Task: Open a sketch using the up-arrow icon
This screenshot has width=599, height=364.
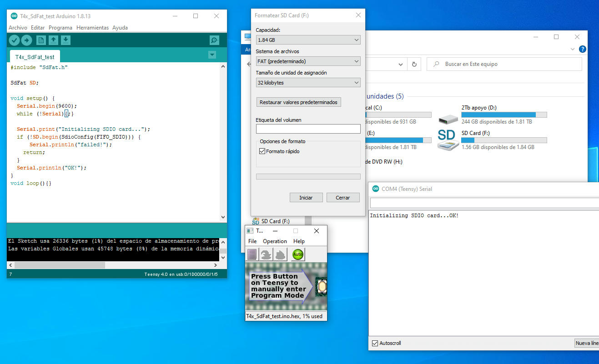Action: pyautogui.click(x=54, y=40)
